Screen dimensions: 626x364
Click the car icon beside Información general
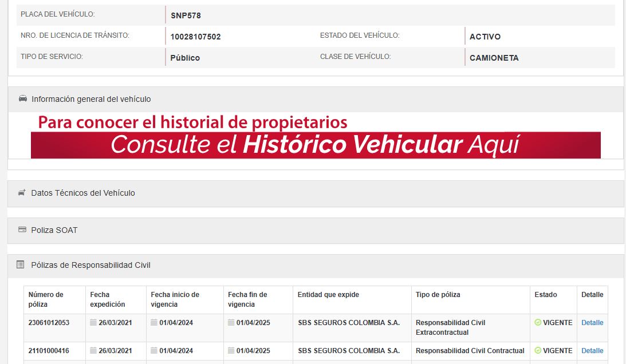click(x=23, y=99)
